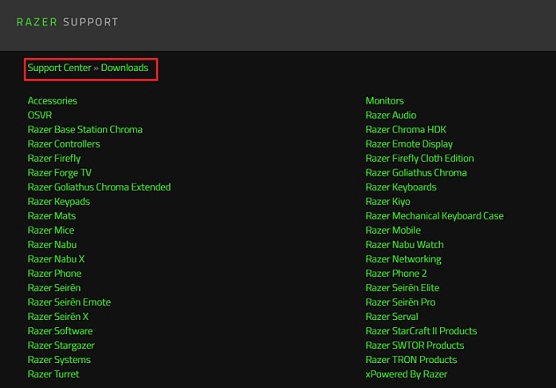
Task: Open the Razer Phone 2 link
Action: 396,273
